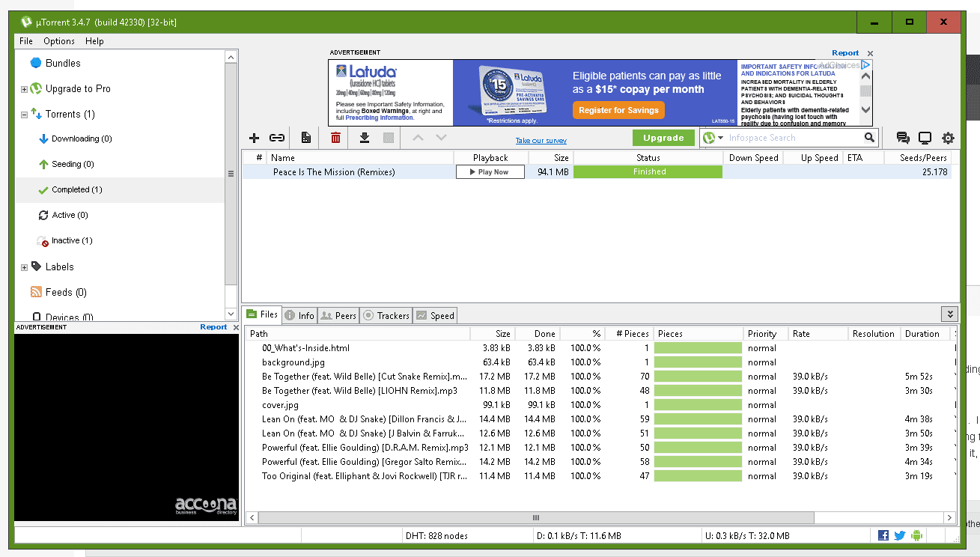Click Move Up Queue arrow icon
The height and width of the screenshot is (557, 980).
pos(419,138)
